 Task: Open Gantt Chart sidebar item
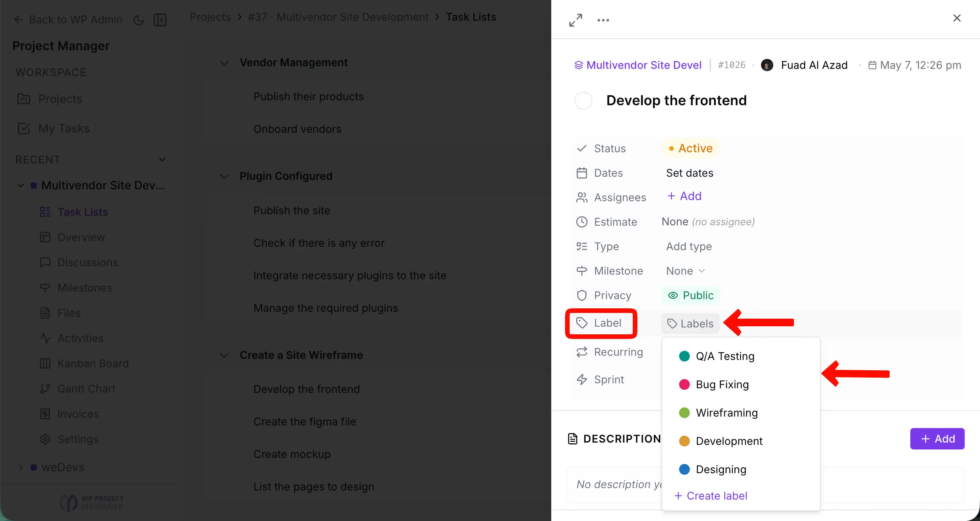pos(78,389)
